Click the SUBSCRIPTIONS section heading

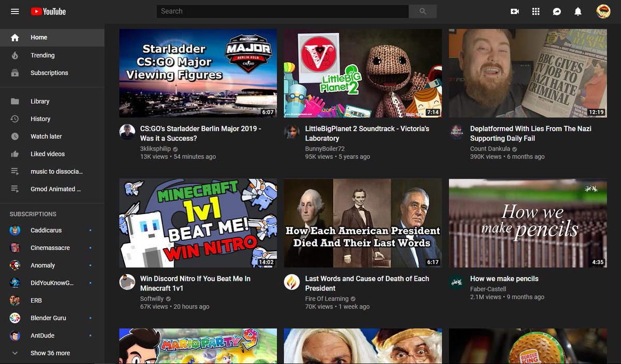coord(33,214)
